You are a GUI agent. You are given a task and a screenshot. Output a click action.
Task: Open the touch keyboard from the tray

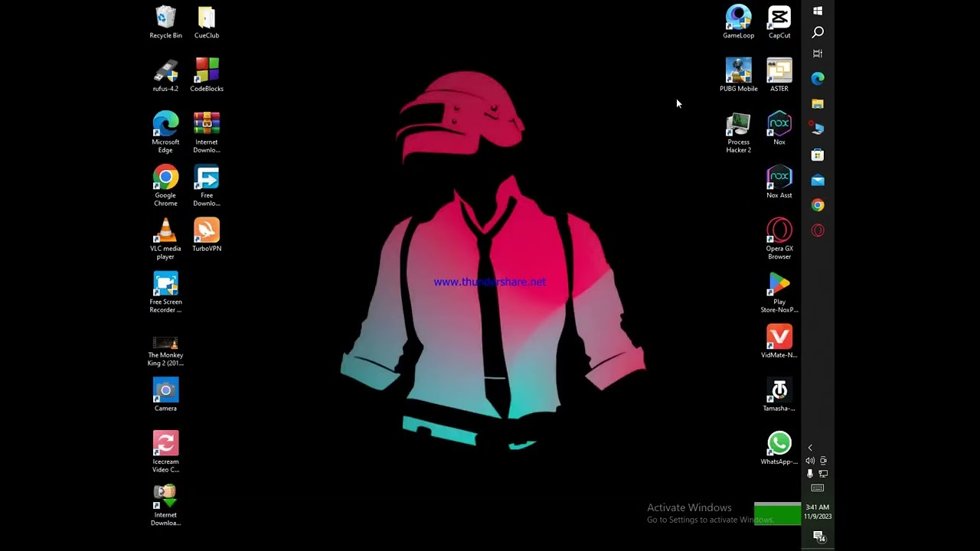(818, 488)
